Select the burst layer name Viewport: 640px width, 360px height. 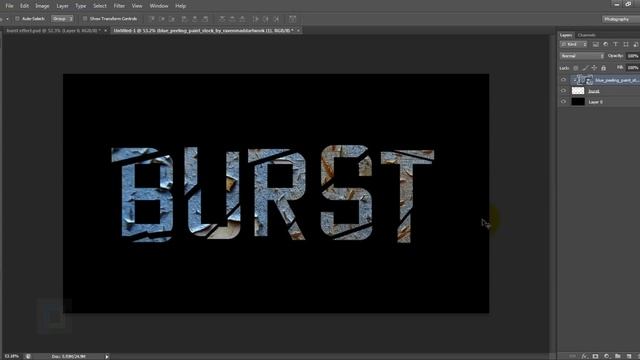pos(594,91)
